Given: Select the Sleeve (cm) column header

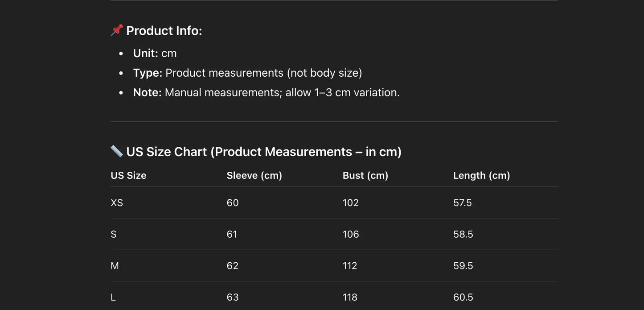Looking at the screenshot, I should (x=254, y=176).
